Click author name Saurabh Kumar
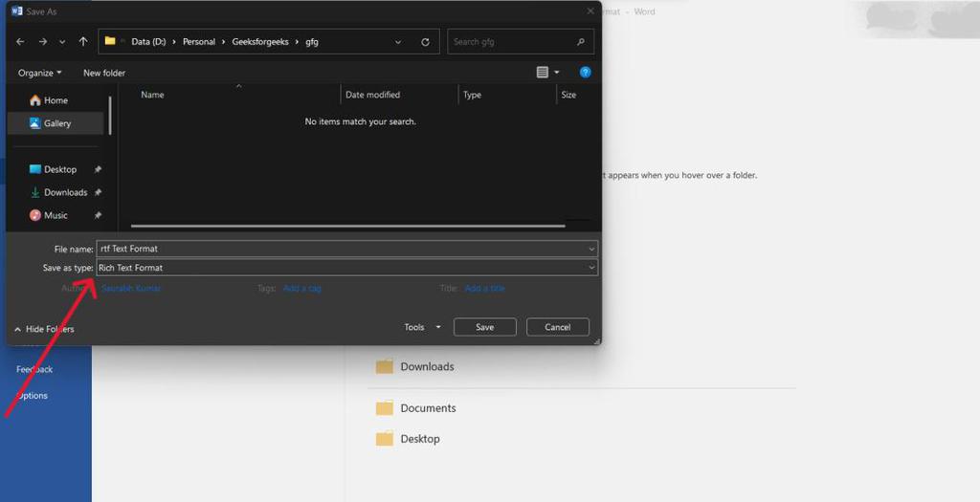Image resolution: width=980 pixels, height=502 pixels. [x=131, y=288]
